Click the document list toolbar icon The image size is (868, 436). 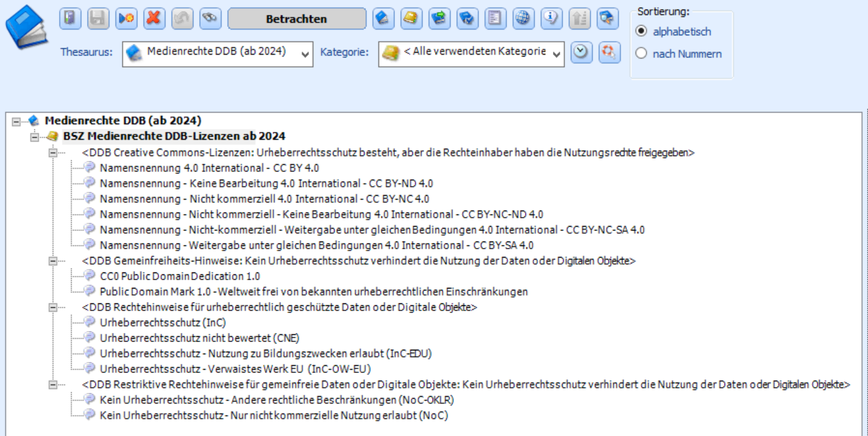tap(494, 19)
